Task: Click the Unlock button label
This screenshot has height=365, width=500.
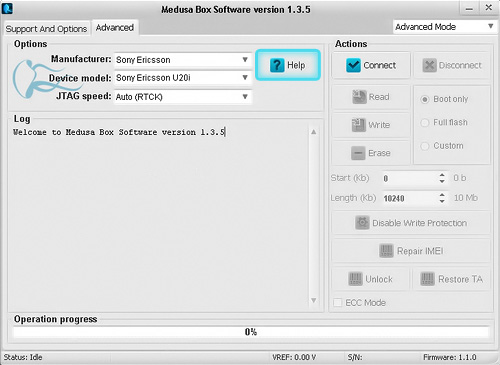Action: [x=379, y=279]
